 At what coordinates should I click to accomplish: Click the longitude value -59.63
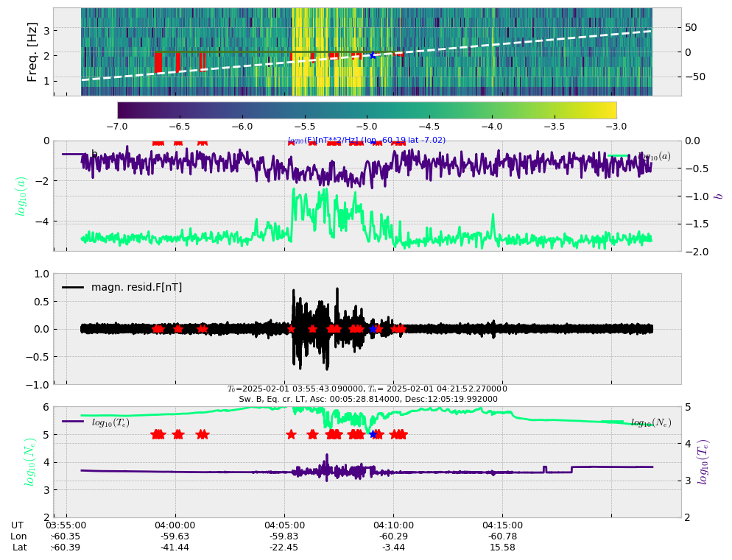pos(175,536)
